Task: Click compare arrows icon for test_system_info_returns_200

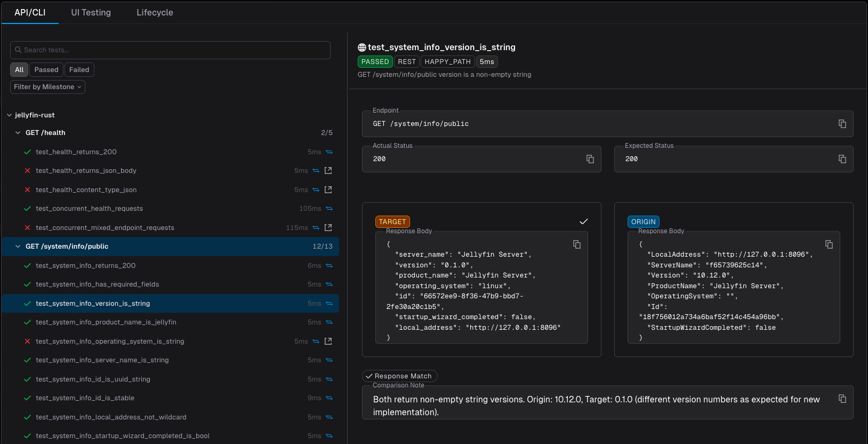Action: pos(329,266)
